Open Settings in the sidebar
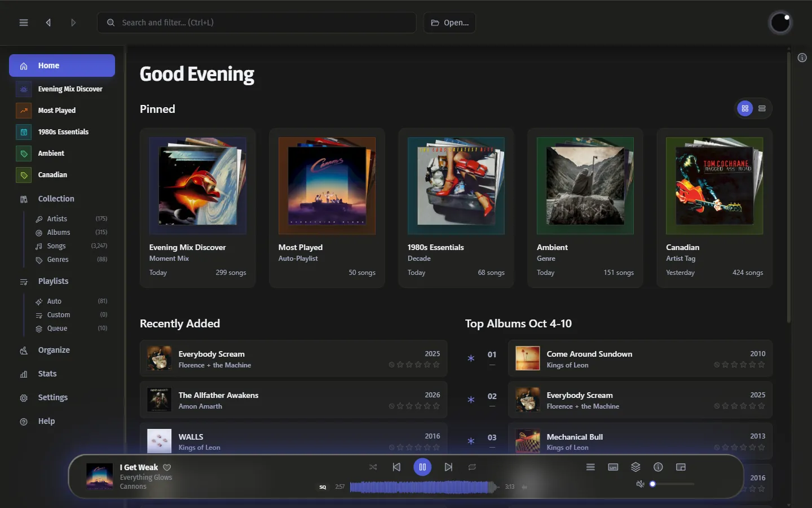 pyautogui.click(x=62, y=397)
